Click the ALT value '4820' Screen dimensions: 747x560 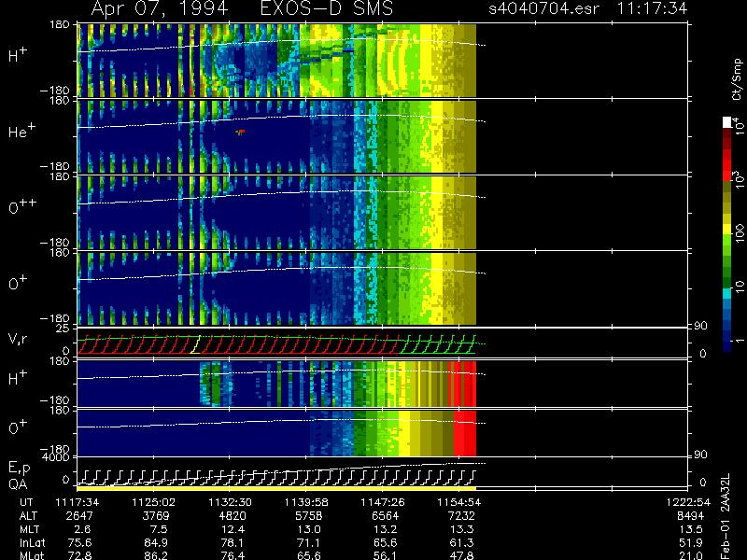233,516
